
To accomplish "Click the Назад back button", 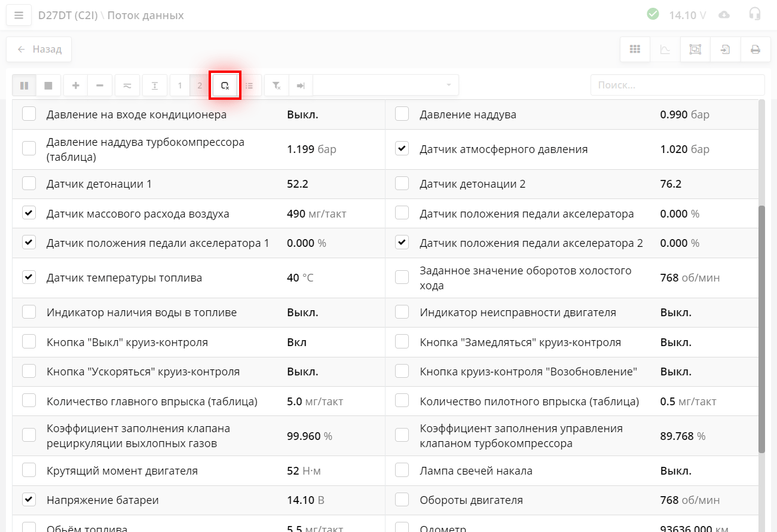I will pyautogui.click(x=39, y=50).
